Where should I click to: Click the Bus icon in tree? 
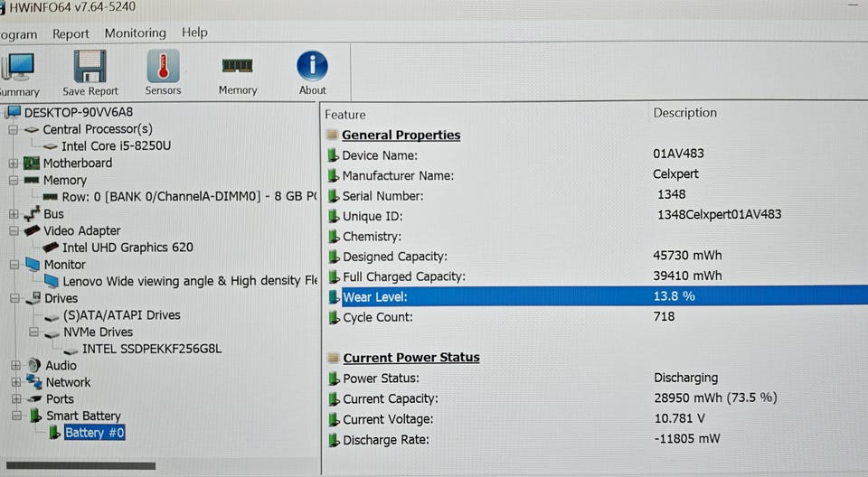click(x=33, y=213)
